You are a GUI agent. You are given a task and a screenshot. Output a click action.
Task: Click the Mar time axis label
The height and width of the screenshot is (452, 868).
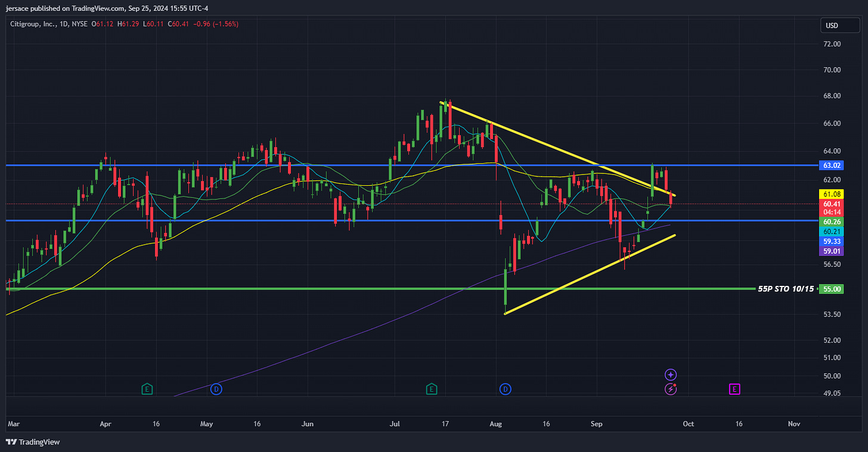tap(14, 424)
